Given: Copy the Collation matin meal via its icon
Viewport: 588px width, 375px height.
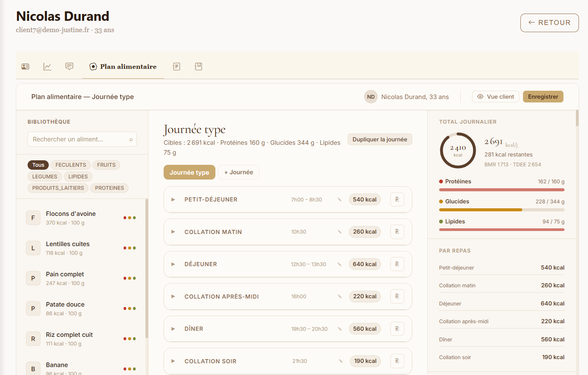Looking at the screenshot, I should 397,232.
